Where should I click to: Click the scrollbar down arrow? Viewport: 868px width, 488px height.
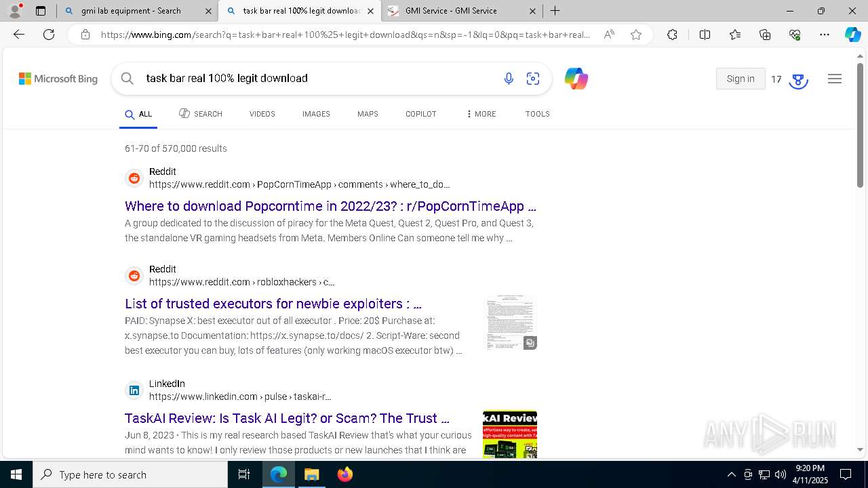(x=861, y=449)
